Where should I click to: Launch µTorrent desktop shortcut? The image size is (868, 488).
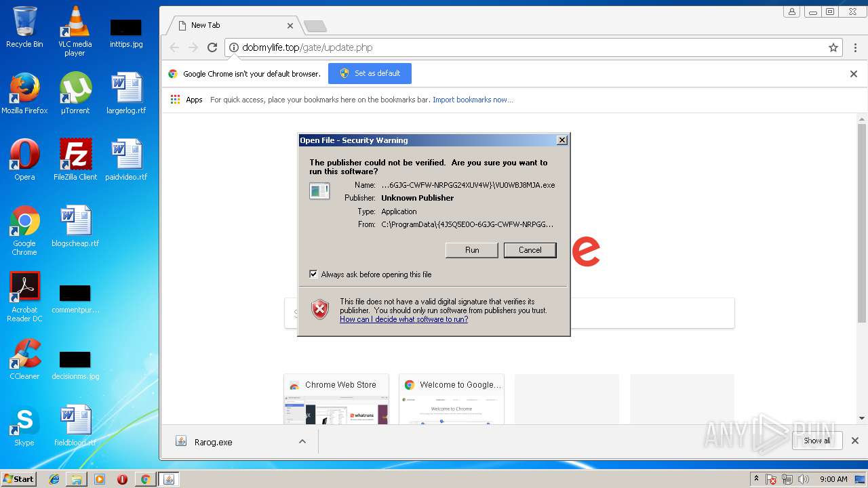coord(75,94)
